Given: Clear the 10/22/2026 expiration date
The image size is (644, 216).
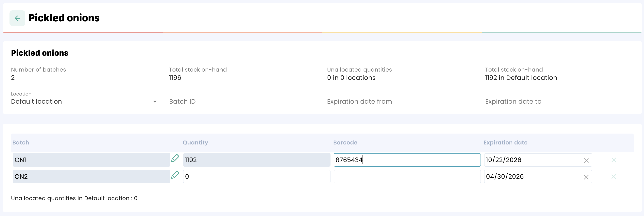Looking at the screenshot, I should (x=586, y=160).
